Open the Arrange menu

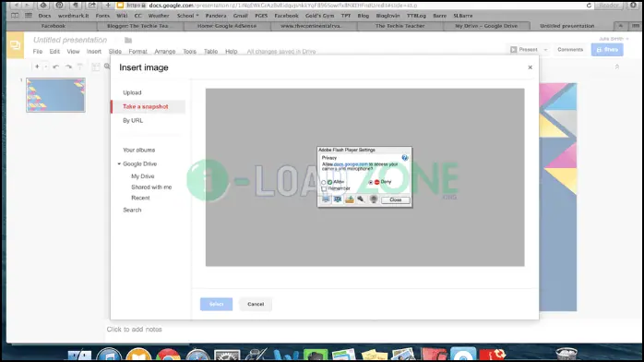[x=165, y=52]
